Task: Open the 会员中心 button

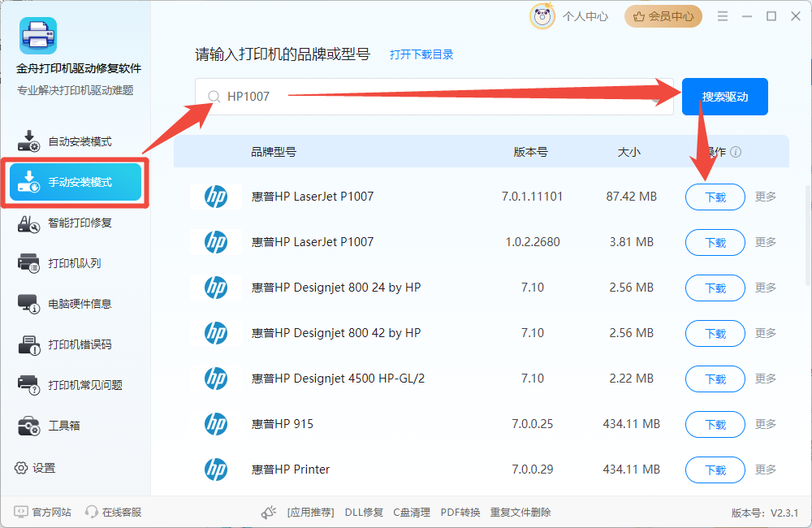Action: coord(663,16)
